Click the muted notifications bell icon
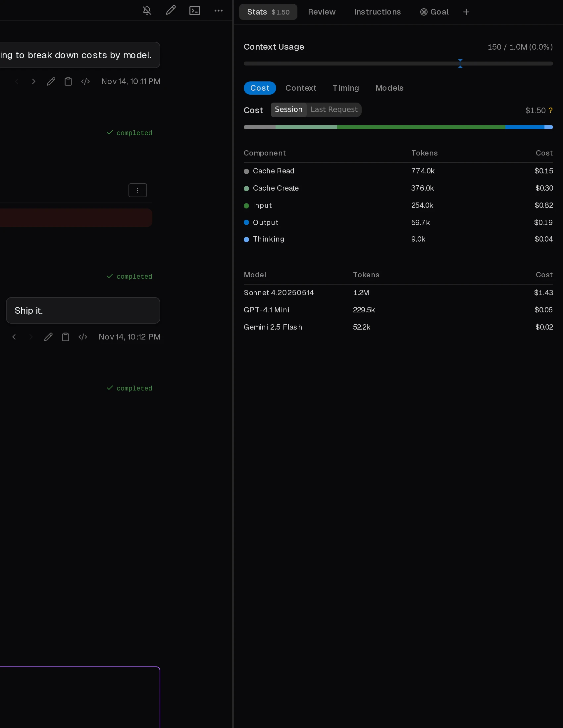The image size is (563, 728). click(x=147, y=11)
